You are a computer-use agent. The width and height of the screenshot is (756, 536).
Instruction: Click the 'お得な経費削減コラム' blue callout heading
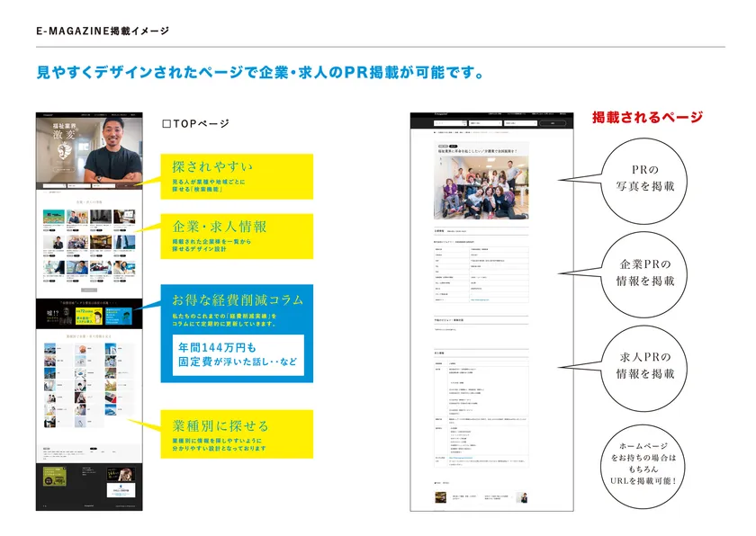pos(238,300)
